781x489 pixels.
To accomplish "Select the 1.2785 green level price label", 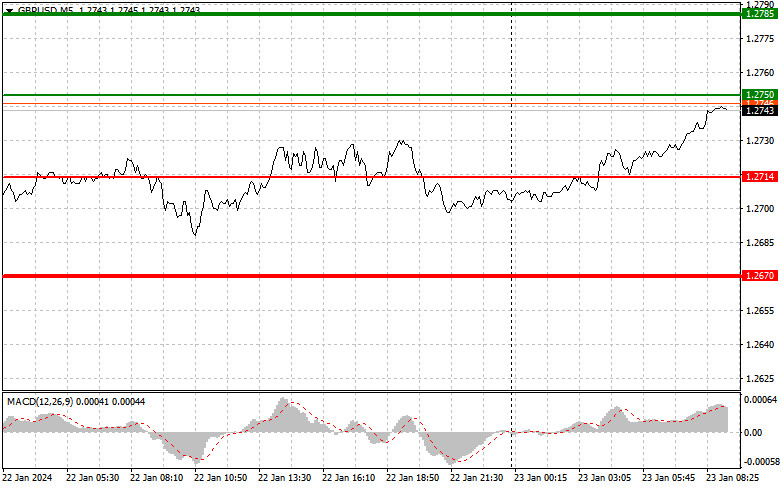I will (759, 14).
